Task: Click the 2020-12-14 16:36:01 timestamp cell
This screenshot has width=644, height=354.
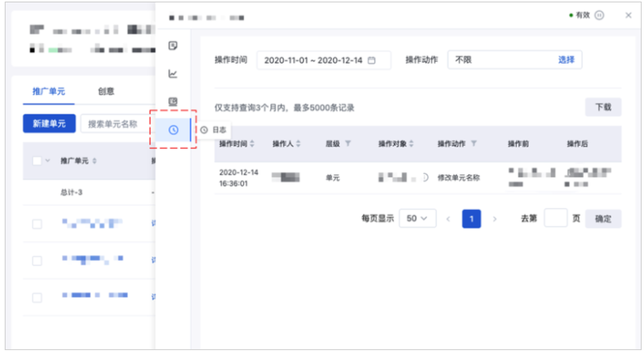Action: (x=238, y=178)
